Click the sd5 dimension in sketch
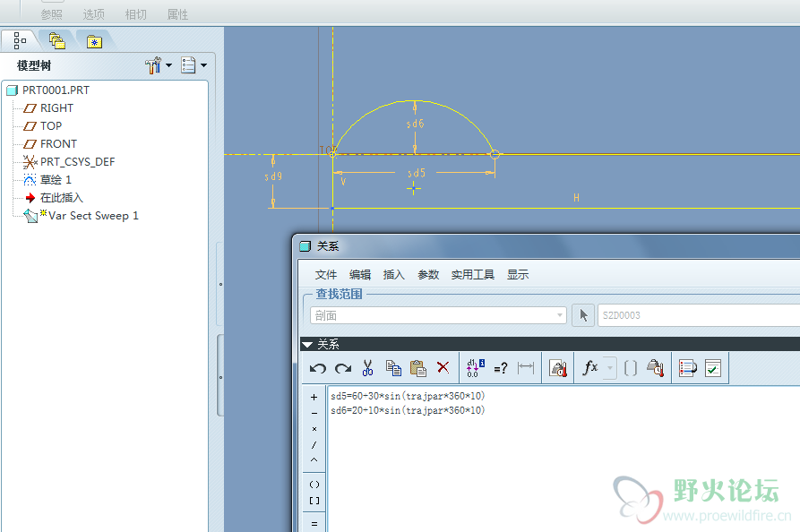 click(x=416, y=173)
